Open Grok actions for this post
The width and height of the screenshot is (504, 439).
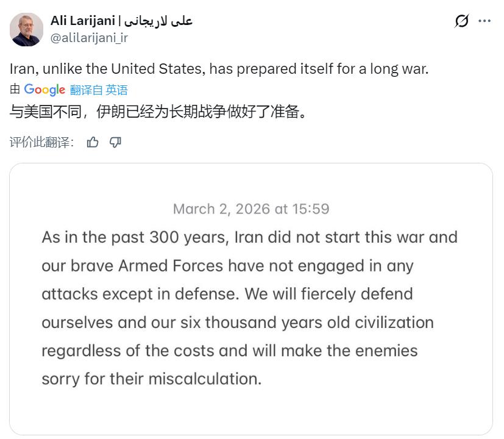pos(461,20)
